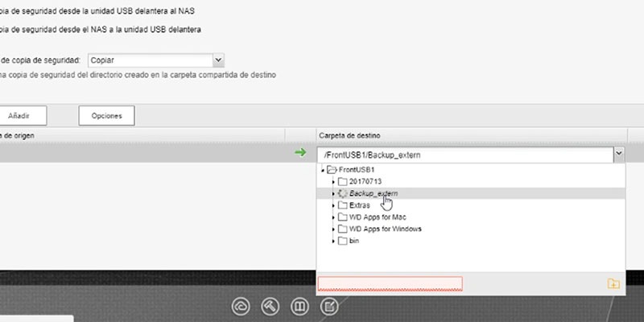
Task: Click the /FrontUSB1/Backup_extern path field
Action: coord(465,155)
